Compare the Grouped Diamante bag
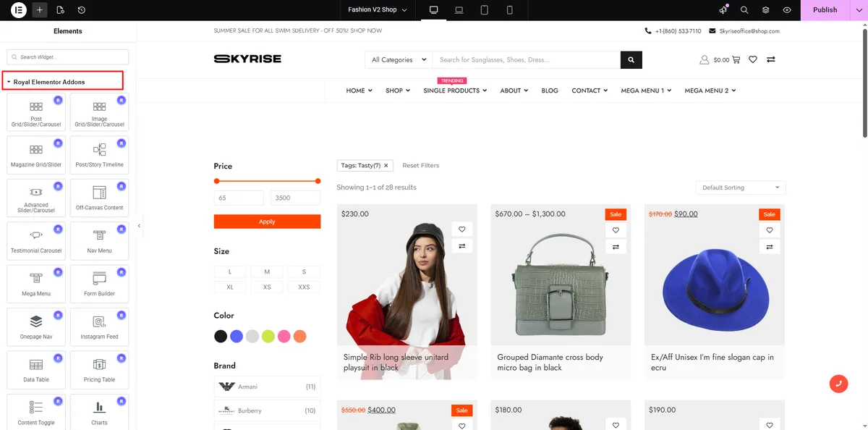 click(x=616, y=247)
